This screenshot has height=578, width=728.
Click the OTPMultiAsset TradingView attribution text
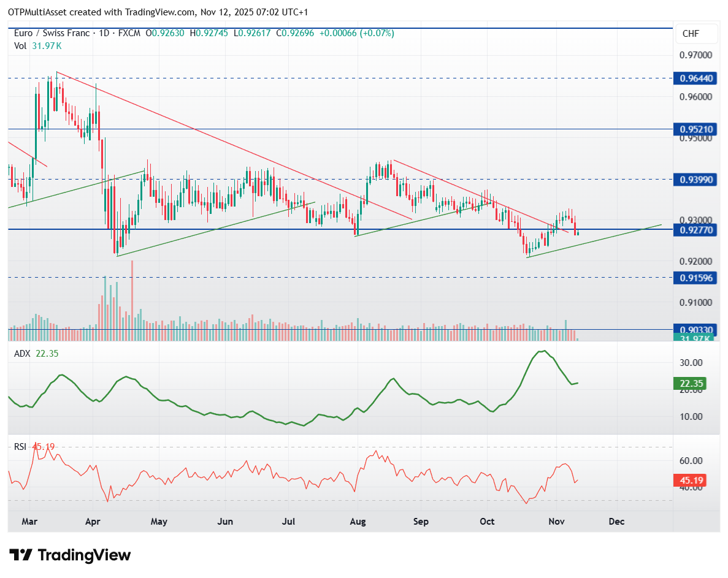153,12
